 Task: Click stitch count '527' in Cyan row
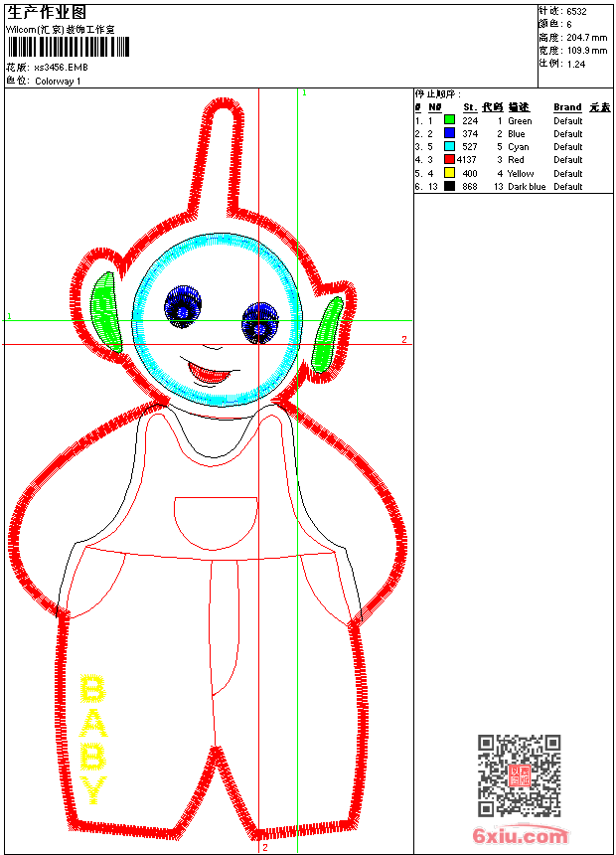(470, 147)
